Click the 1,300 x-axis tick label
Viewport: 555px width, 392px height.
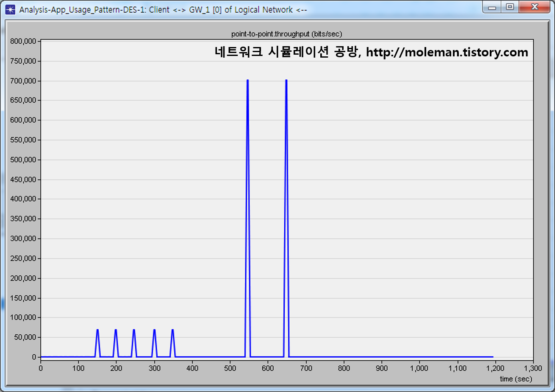point(533,368)
